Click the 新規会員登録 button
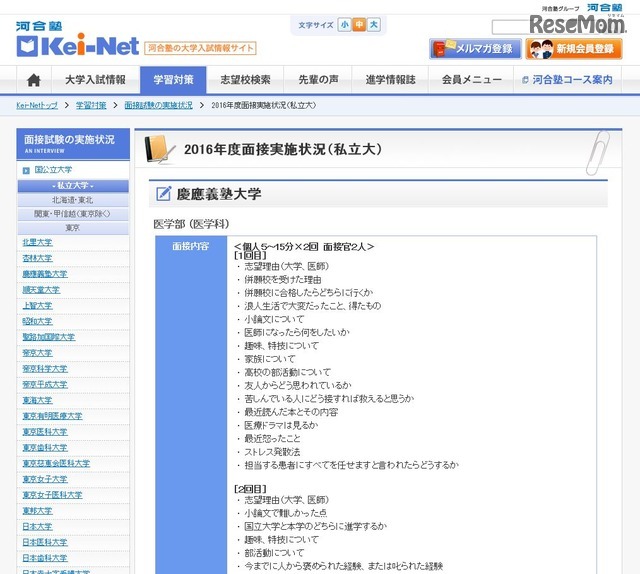 574,49
